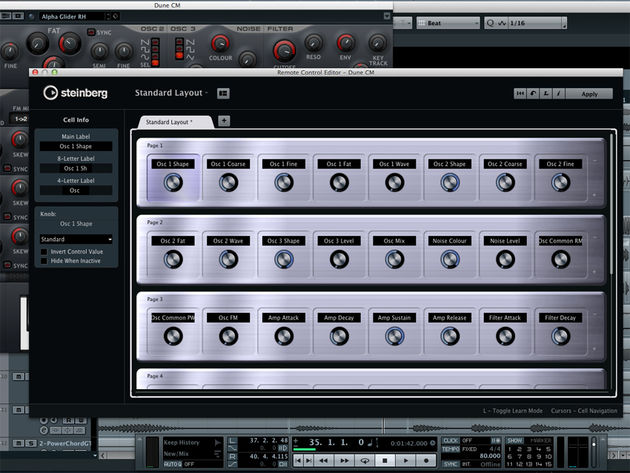Click the Stop button in transport
This screenshot has width=630, height=473.
(385, 461)
